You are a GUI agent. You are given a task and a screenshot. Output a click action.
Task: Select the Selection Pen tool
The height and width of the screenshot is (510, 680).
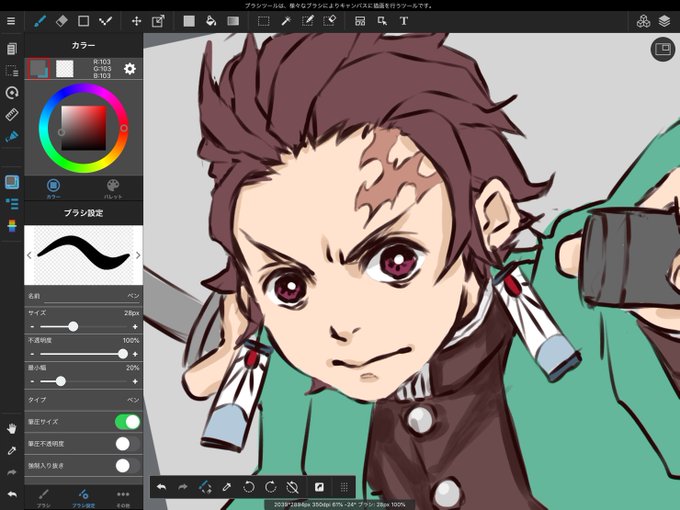point(307,21)
